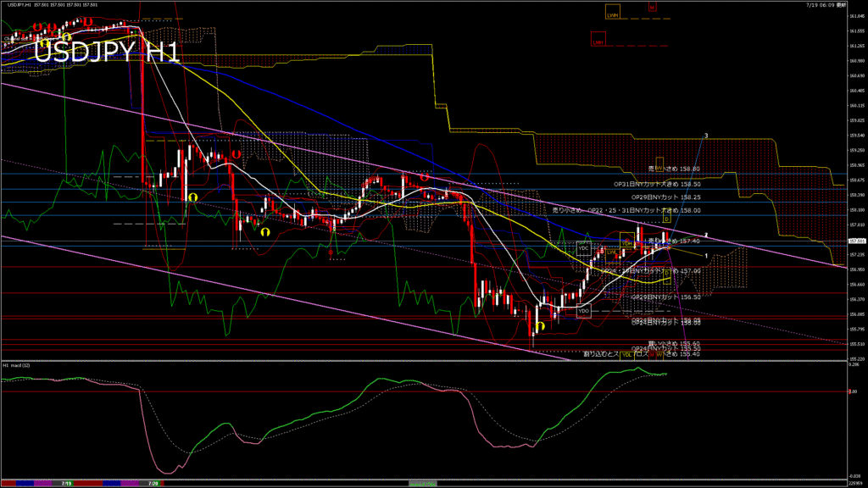Click the USDJPY H1 chart title
The height and width of the screenshot is (488, 868).
pos(107,52)
